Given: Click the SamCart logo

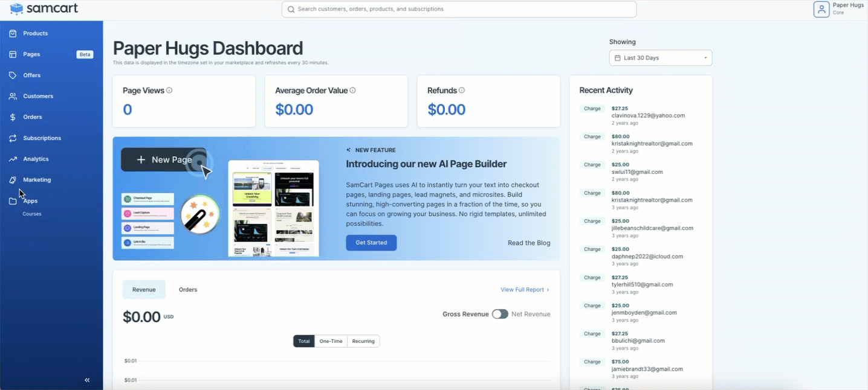Looking at the screenshot, I should pos(44,9).
